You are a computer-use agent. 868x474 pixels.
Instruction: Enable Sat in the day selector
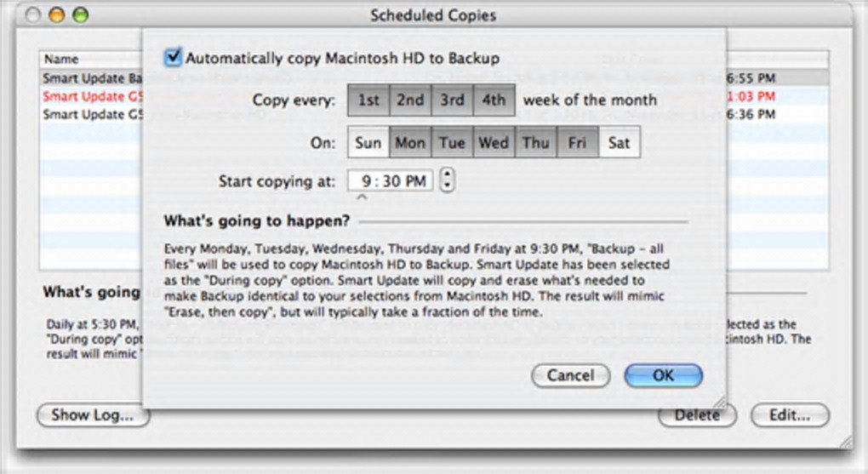[620, 142]
